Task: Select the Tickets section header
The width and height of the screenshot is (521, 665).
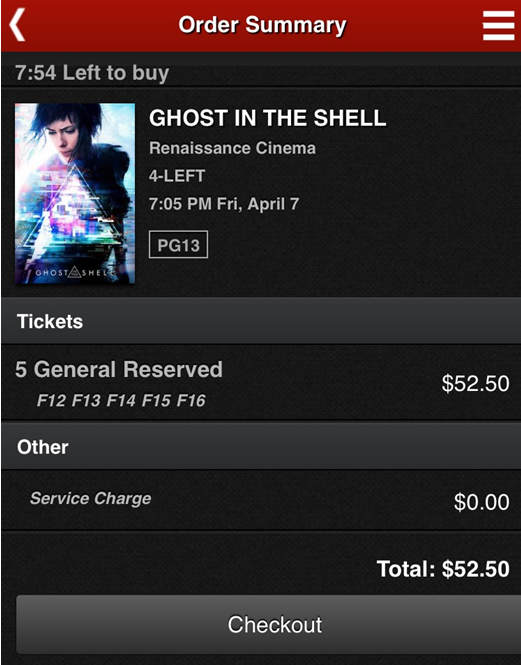Action: pos(260,321)
